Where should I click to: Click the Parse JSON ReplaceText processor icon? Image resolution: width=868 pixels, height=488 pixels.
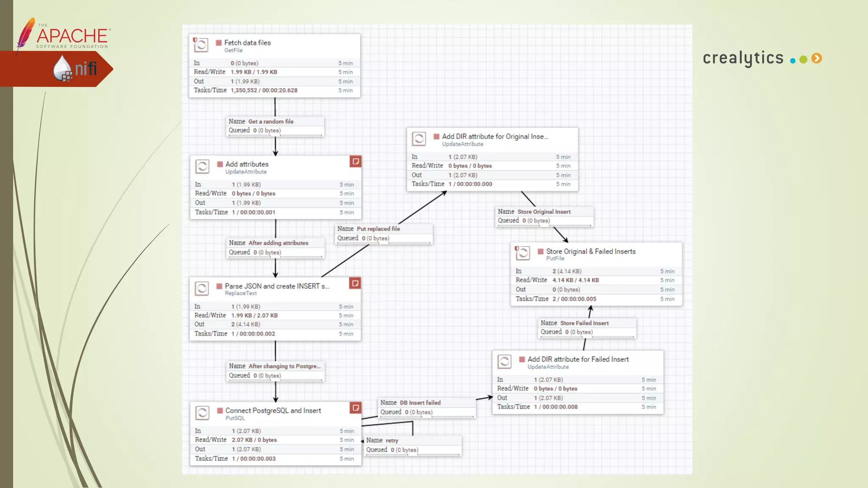point(202,288)
